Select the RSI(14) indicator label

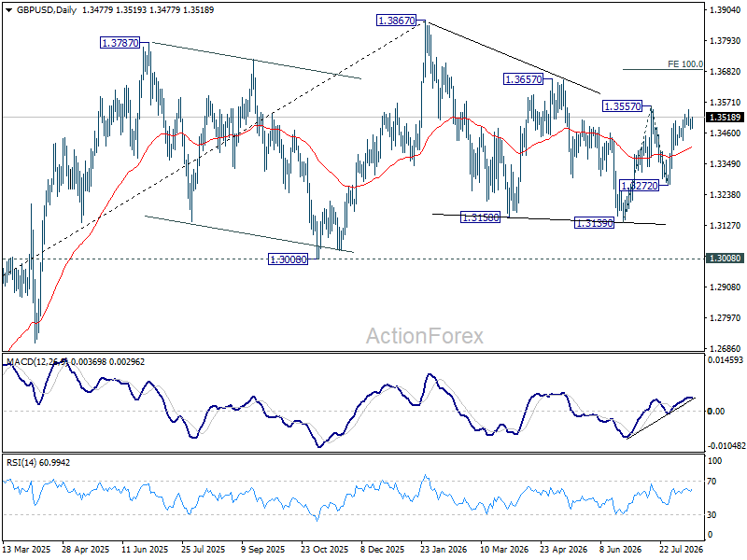click(x=19, y=462)
